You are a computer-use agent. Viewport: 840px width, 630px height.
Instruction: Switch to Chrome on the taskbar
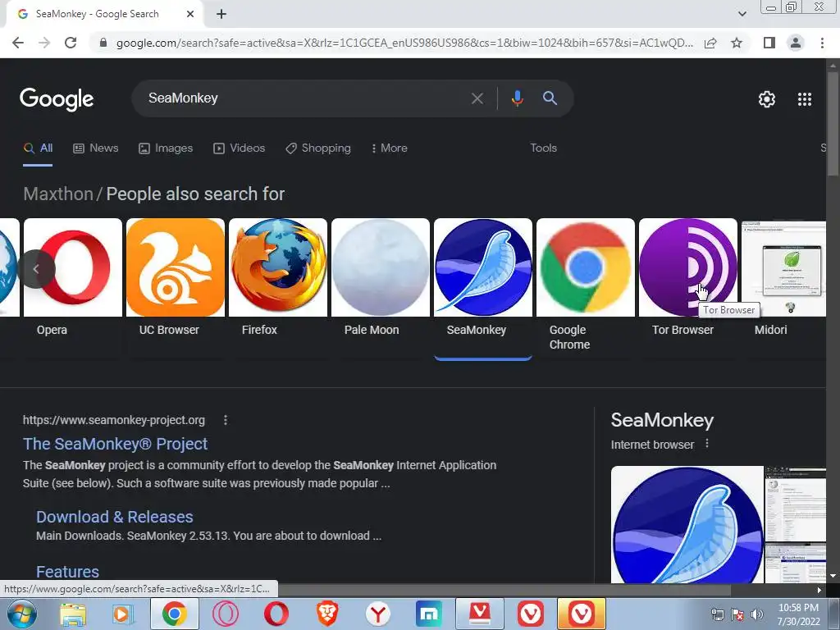[x=174, y=614]
